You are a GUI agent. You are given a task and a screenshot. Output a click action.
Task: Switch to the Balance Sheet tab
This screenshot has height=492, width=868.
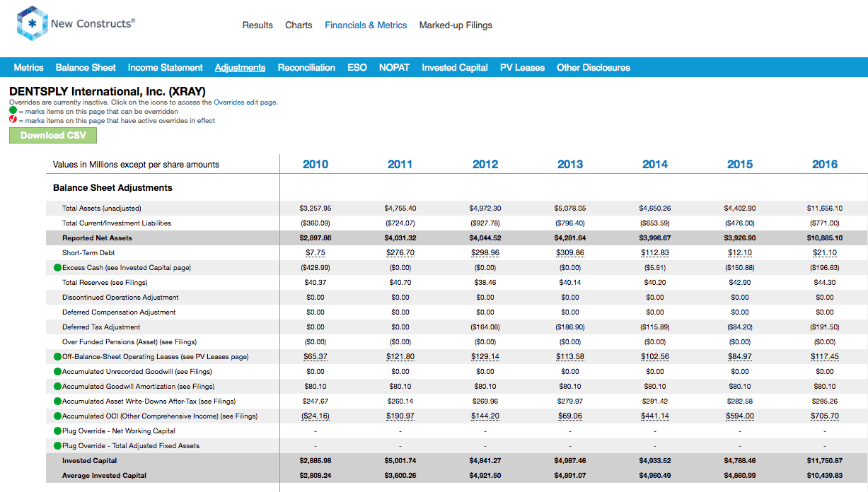click(x=86, y=68)
